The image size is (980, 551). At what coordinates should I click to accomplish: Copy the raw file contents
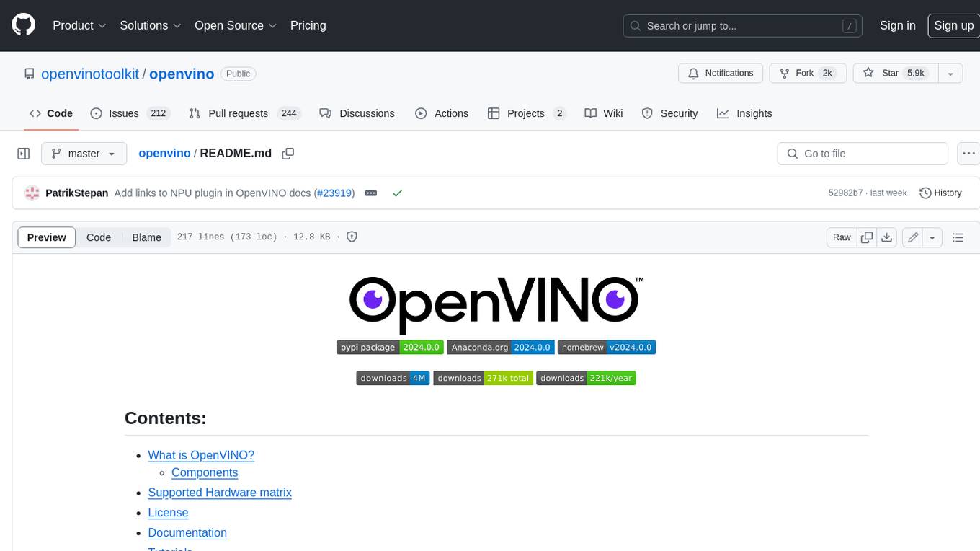pyautogui.click(x=867, y=237)
